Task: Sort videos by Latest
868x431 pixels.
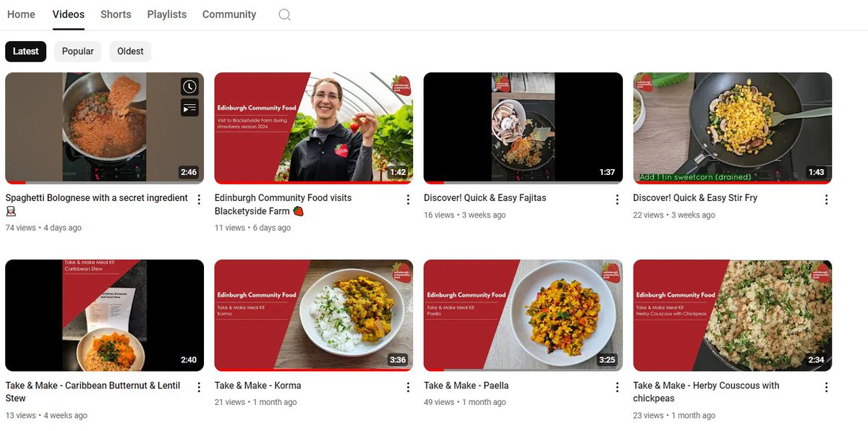Action: [26, 51]
